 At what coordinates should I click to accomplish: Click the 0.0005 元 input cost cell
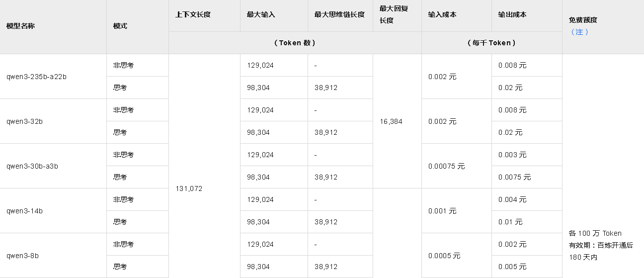click(x=444, y=256)
